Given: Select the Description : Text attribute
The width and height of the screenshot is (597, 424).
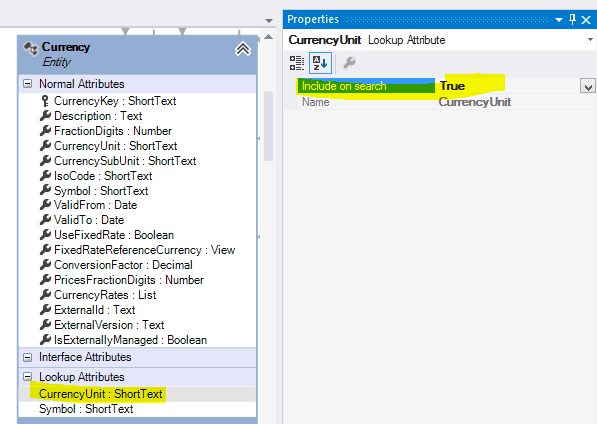Looking at the screenshot, I should [x=98, y=116].
